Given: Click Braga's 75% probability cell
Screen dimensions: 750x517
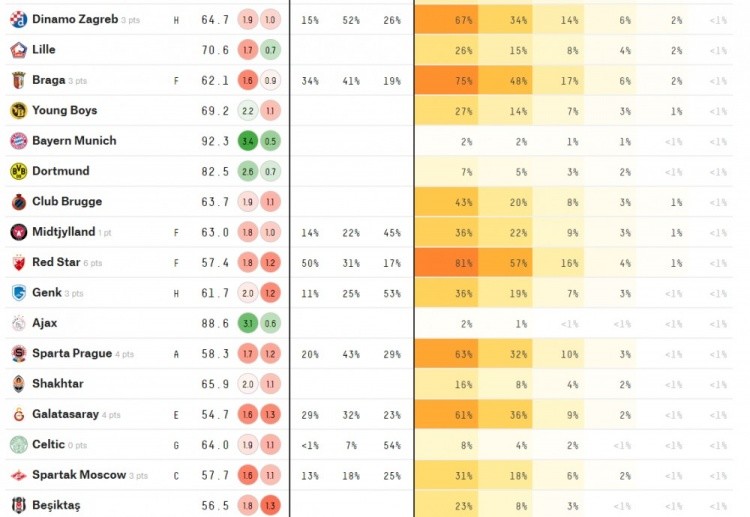Looking at the screenshot, I should coord(446,80).
